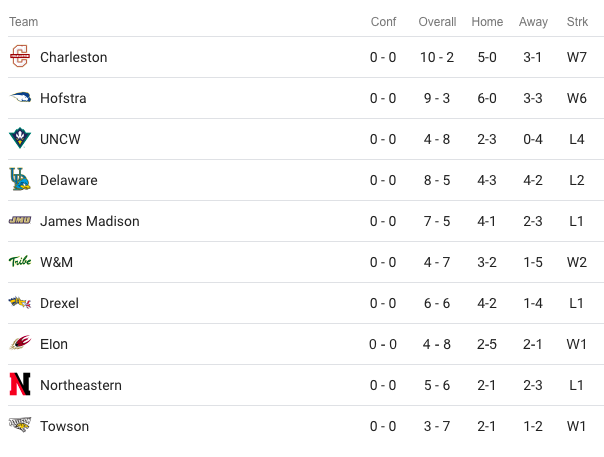Click the James Madison JMU logo

coord(19,221)
